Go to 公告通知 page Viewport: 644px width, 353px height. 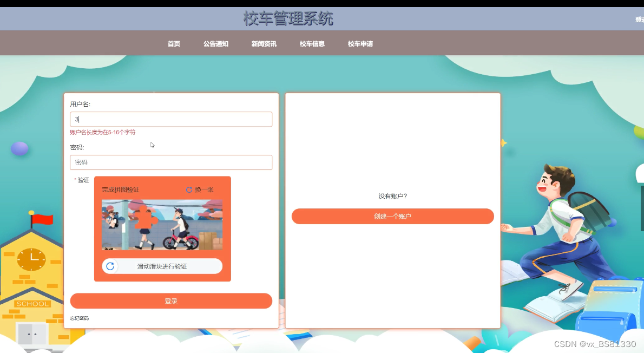click(x=215, y=44)
